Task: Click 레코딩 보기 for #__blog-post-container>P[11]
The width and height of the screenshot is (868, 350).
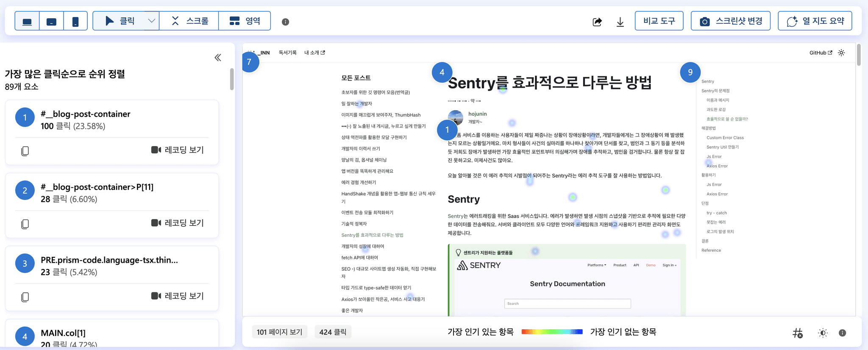Action: (x=178, y=223)
